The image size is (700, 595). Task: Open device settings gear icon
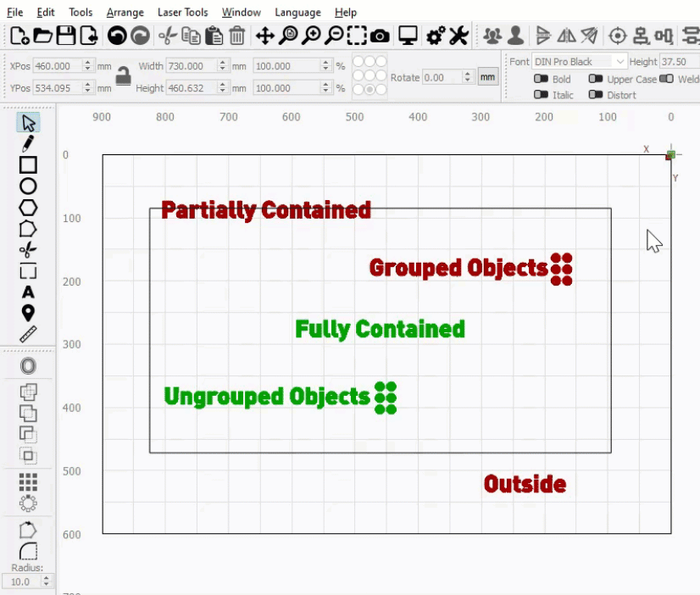436,36
